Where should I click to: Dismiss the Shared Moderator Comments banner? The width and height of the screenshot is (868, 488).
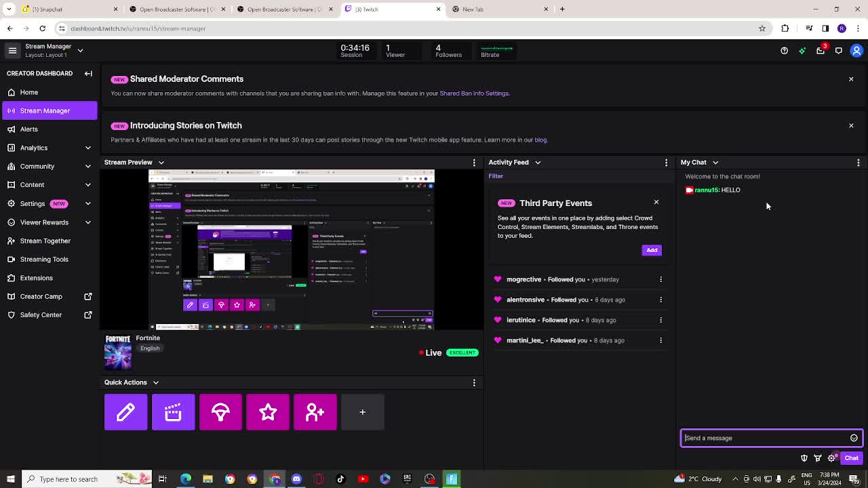[851, 79]
